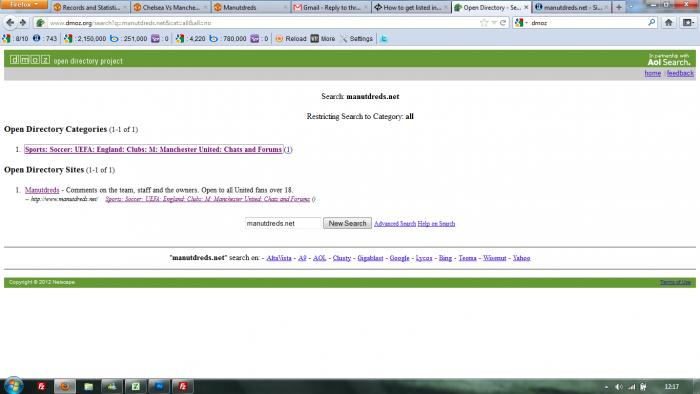
Task: Open the address bar history dropdown arrow
Action: (494, 22)
